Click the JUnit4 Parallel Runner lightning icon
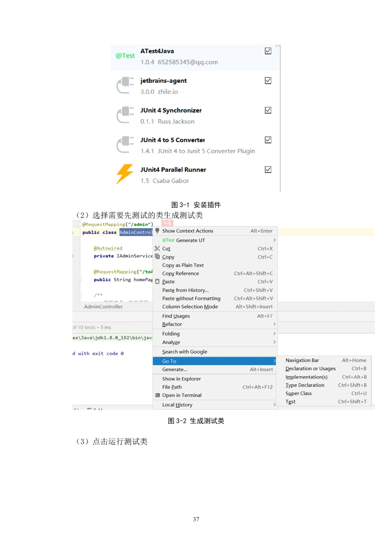 pyautogui.click(x=125, y=174)
